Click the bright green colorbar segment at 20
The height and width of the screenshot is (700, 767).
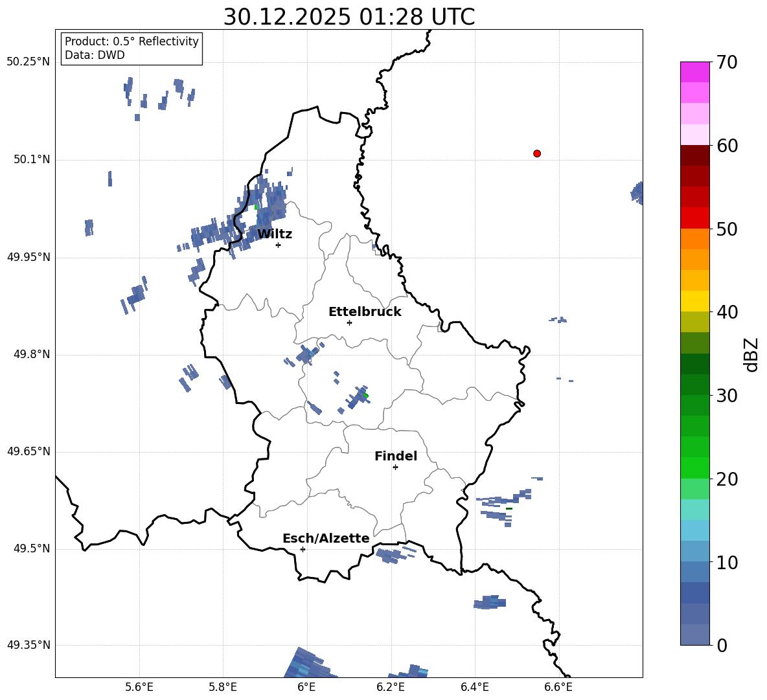tap(694, 468)
